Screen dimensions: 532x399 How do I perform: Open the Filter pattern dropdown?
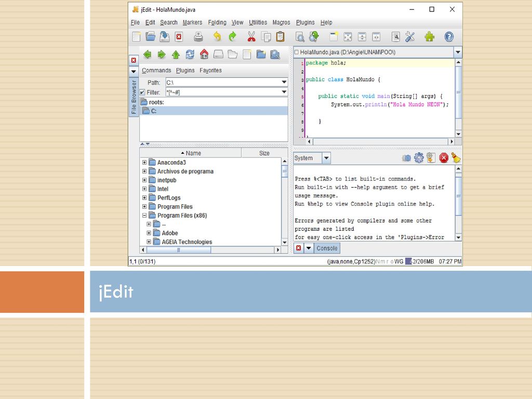tap(284, 92)
